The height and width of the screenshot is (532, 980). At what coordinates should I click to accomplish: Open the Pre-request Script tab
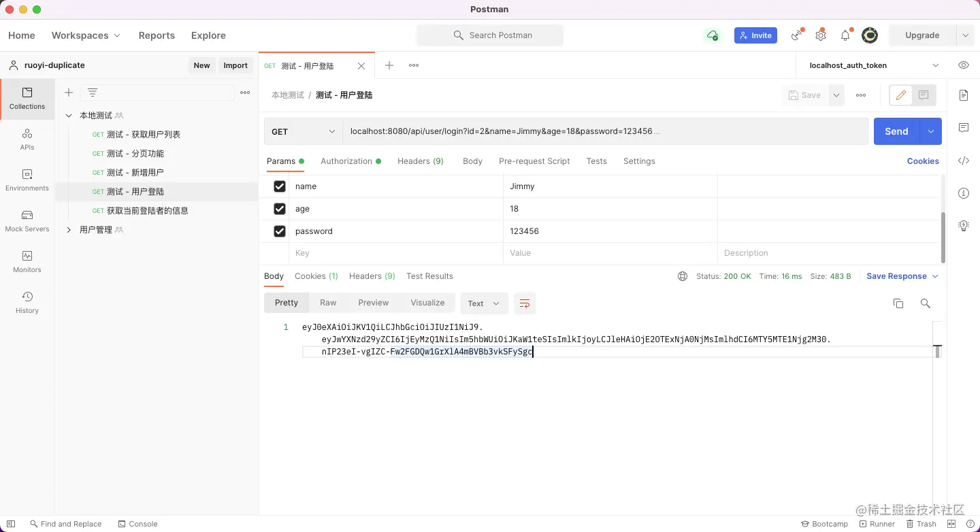pyautogui.click(x=534, y=161)
